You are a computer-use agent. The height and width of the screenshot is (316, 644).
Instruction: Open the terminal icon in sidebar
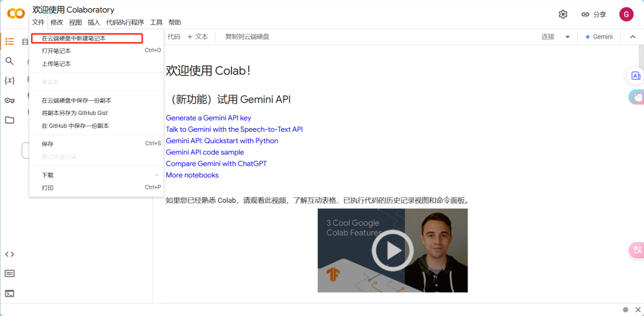tap(10, 293)
